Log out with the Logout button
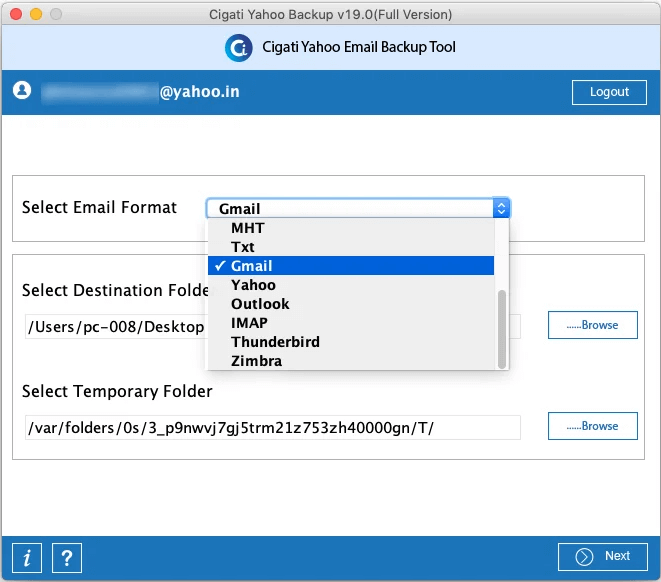 point(609,92)
